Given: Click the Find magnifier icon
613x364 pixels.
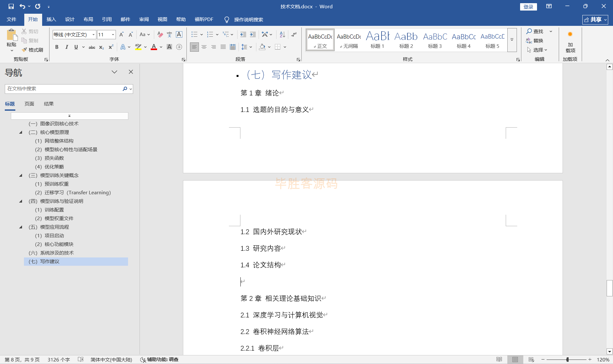Looking at the screenshot, I should point(529,31).
